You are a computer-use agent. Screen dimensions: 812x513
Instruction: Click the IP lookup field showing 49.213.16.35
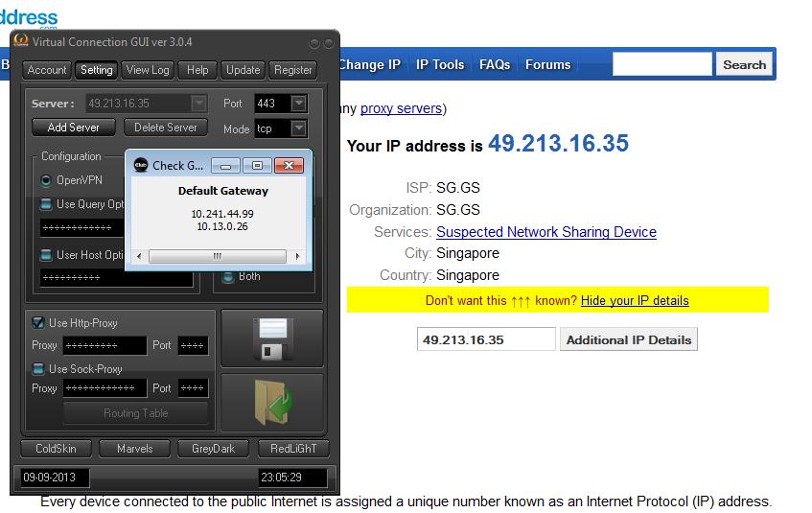[486, 340]
